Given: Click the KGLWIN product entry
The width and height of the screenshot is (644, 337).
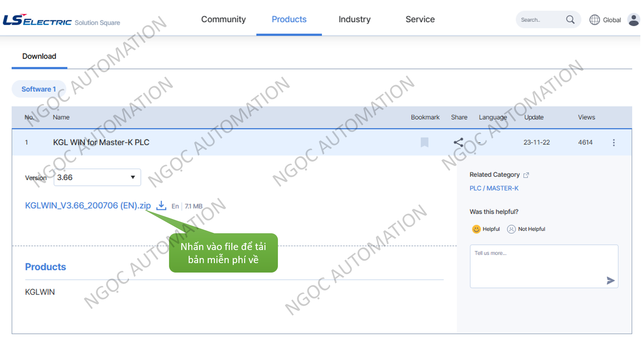Looking at the screenshot, I should [x=40, y=292].
